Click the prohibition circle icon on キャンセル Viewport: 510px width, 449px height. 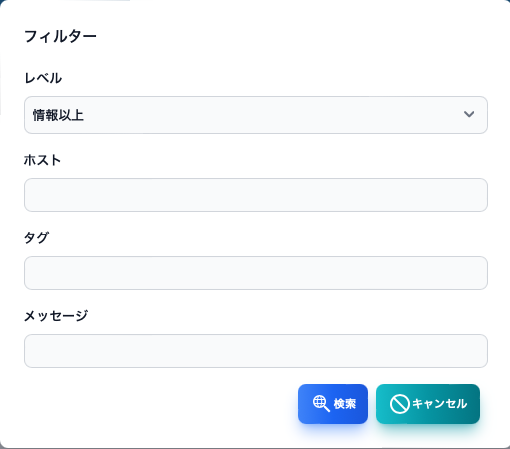(x=399, y=404)
